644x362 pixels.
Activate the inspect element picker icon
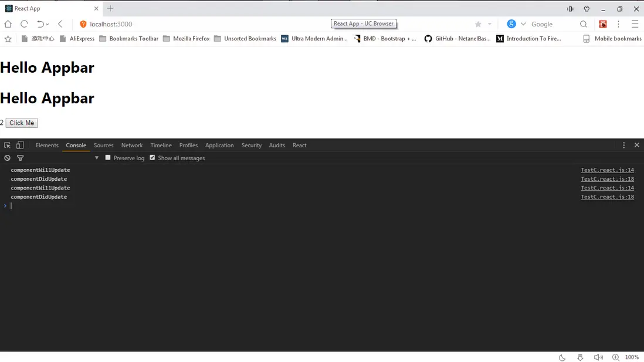[8, 145]
